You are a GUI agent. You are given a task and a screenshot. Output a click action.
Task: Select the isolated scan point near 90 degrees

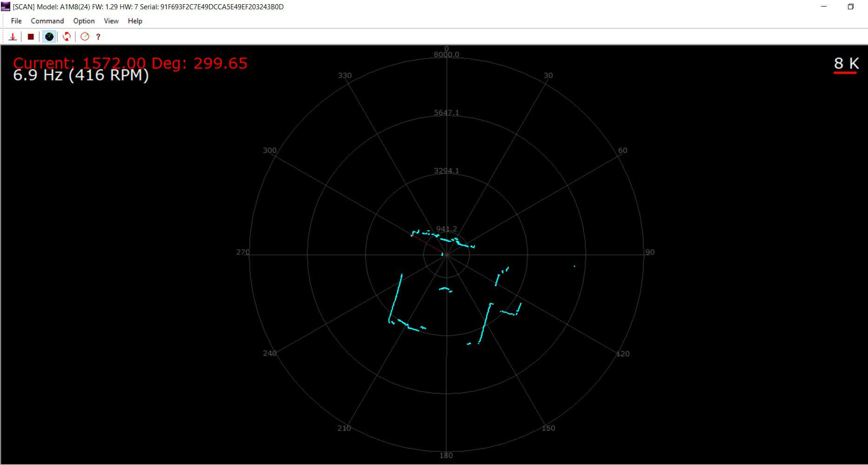click(574, 266)
